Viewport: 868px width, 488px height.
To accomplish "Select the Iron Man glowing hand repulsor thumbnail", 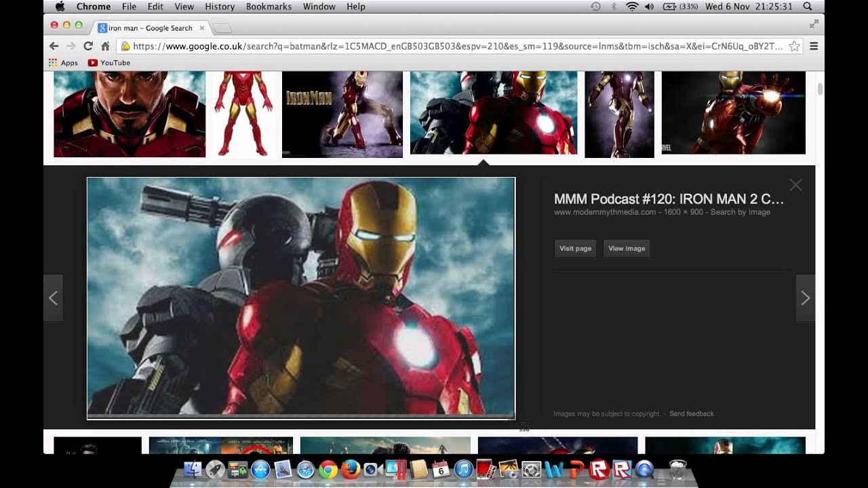I will [x=733, y=113].
